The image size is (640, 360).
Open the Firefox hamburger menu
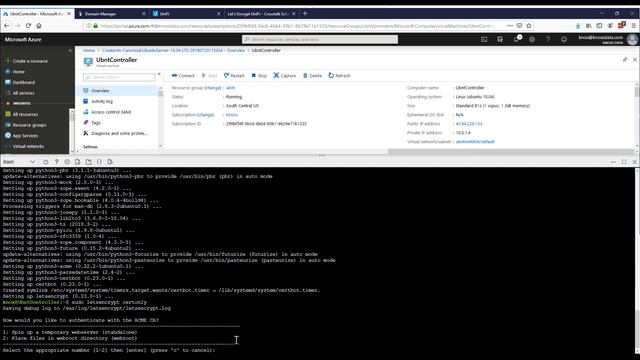click(x=633, y=25)
